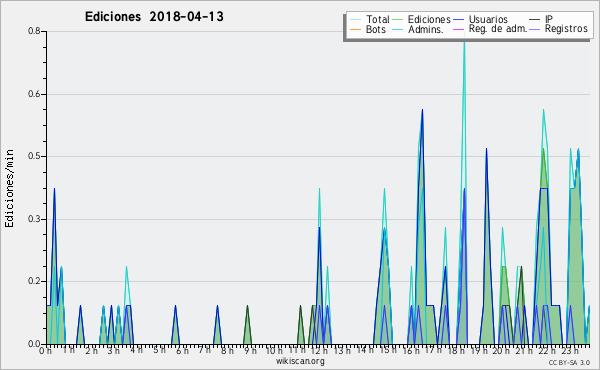Click the 'Bots' legend label
This screenshot has width=600, height=370.
click(x=376, y=29)
